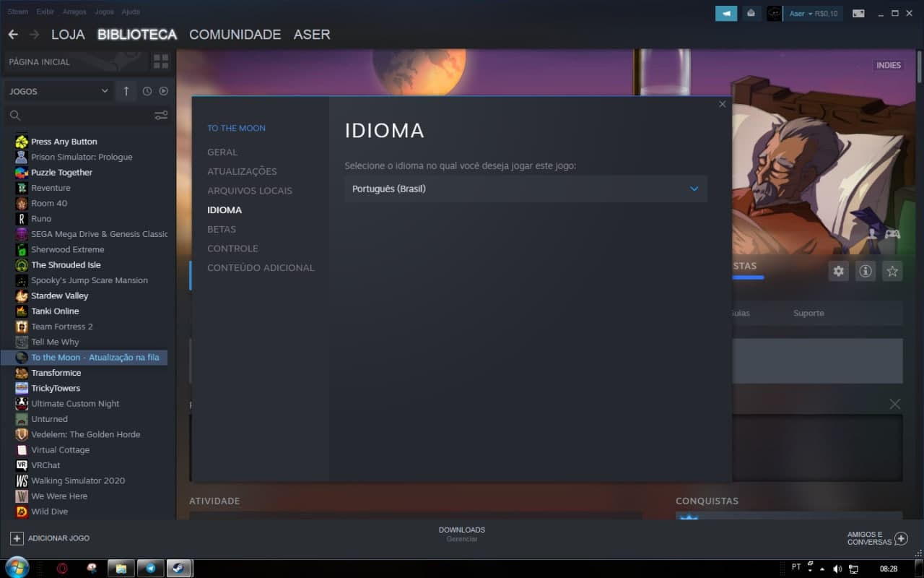Open Telegram from the taskbar
The image size is (924, 578).
(x=150, y=568)
